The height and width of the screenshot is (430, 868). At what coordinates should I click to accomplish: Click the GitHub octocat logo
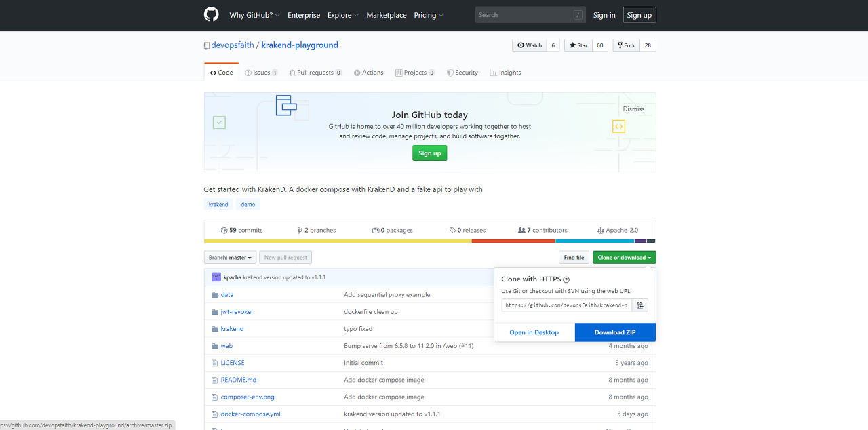(x=212, y=15)
